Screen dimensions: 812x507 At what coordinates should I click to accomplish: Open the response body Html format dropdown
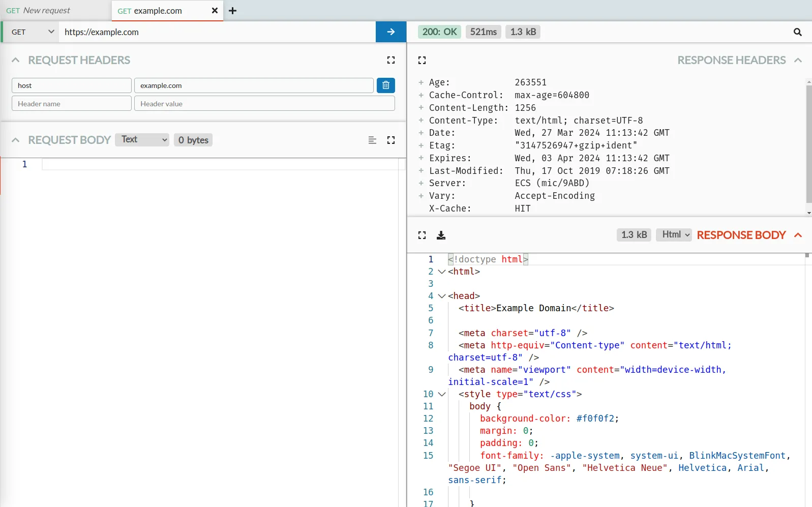coord(674,234)
